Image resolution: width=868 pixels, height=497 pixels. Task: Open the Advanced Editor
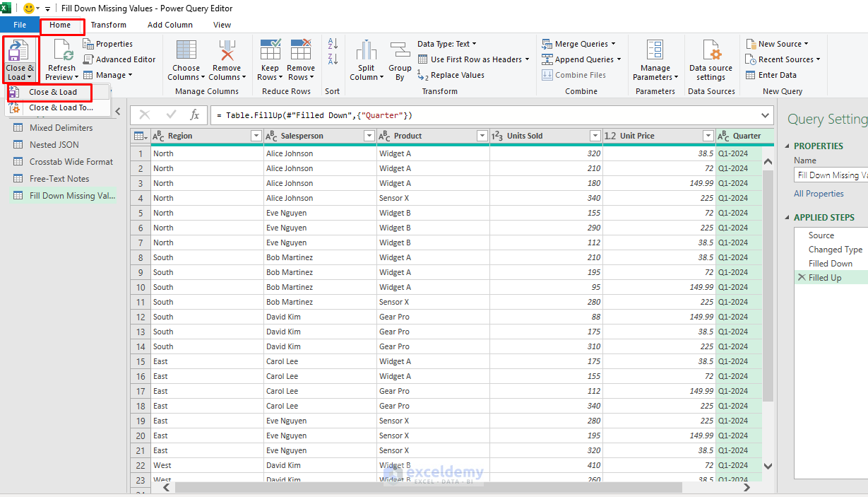pos(119,59)
